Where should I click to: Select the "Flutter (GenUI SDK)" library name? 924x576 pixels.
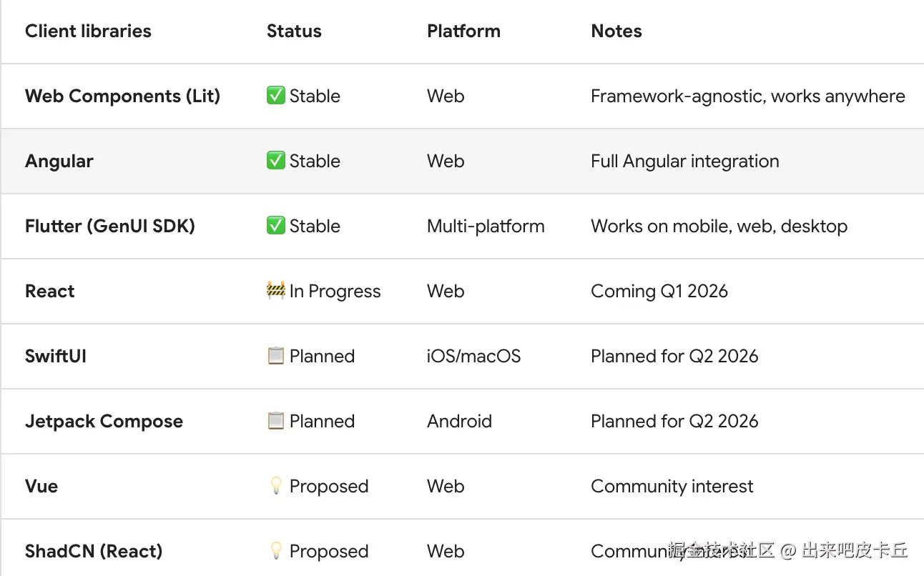click(x=110, y=226)
